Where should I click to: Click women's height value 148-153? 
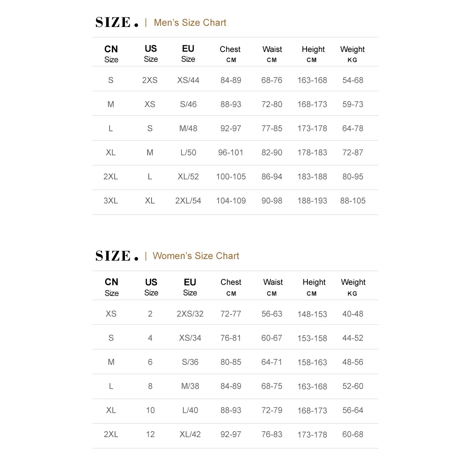pyautogui.click(x=312, y=314)
